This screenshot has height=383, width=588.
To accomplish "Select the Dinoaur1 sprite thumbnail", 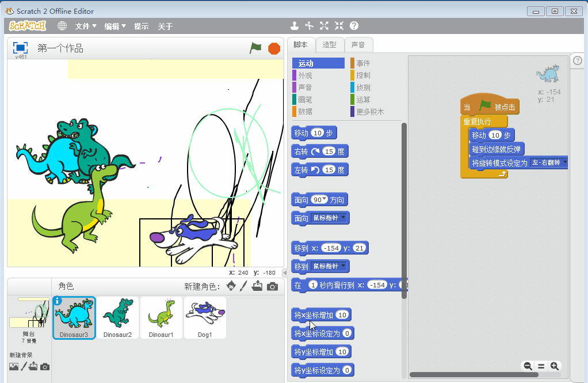I will pos(161,318).
